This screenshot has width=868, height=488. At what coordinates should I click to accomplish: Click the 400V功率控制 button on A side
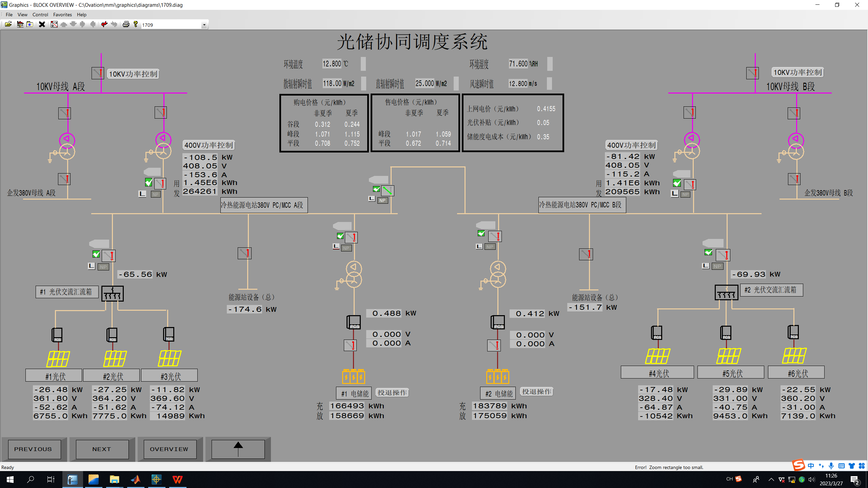click(209, 145)
